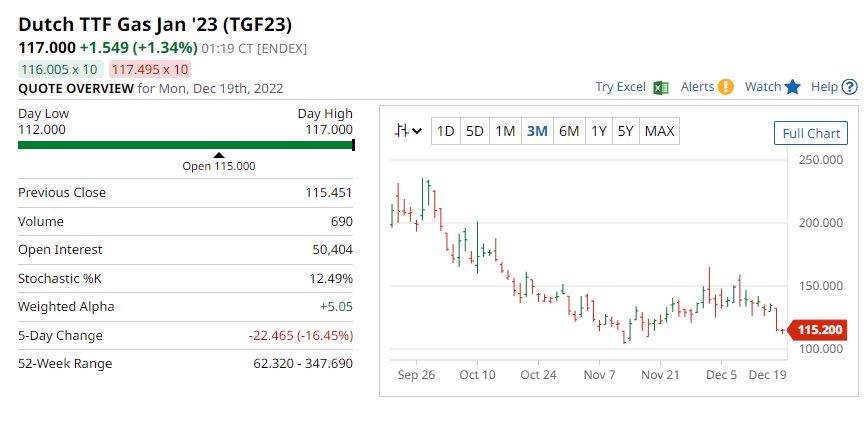The height and width of the screenshot is (423, 867).
Task: Click the orange Alerts exclamation icon
Action: pos(726,87)
